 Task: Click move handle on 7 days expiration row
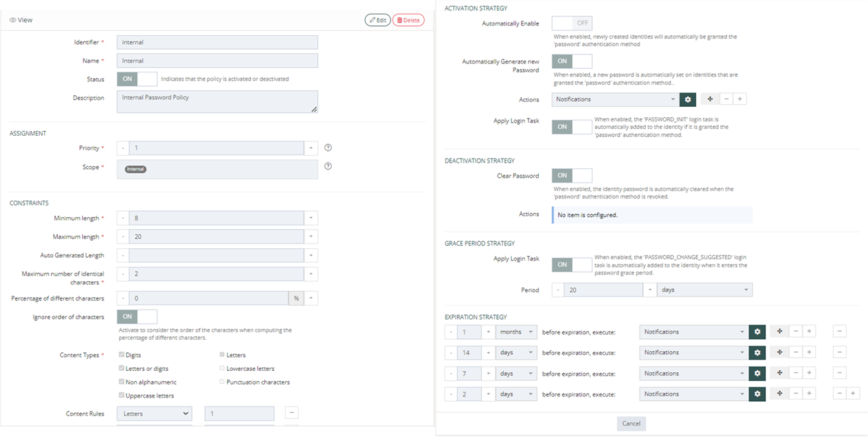[x=779, y=374]
